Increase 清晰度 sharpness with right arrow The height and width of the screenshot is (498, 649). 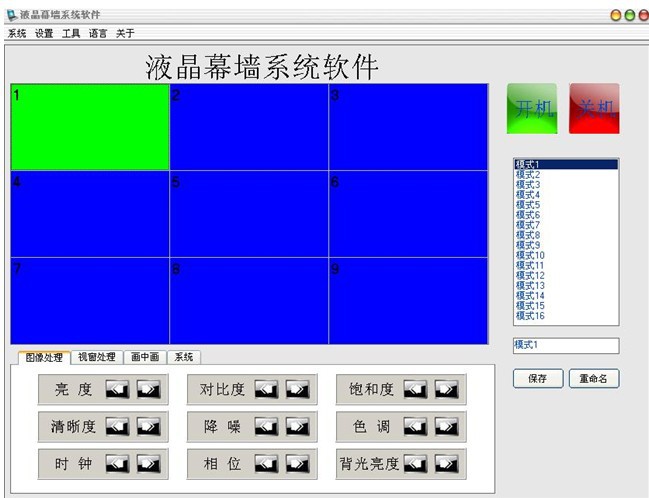(148, 427)
